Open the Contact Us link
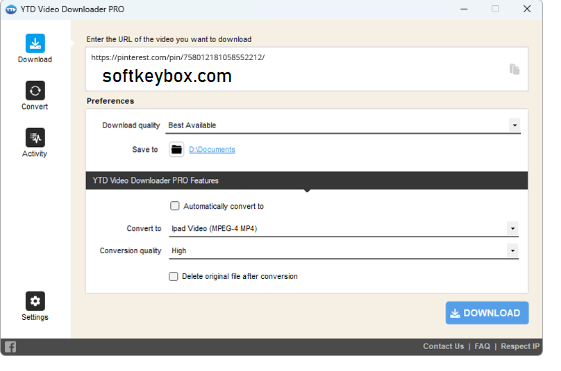Image resolution: width=561 pixels, height=371 pixels. (x=443, y=346)
